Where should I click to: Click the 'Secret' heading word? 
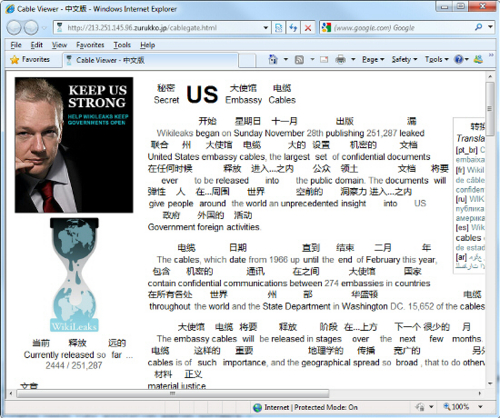tap(166, 100)
